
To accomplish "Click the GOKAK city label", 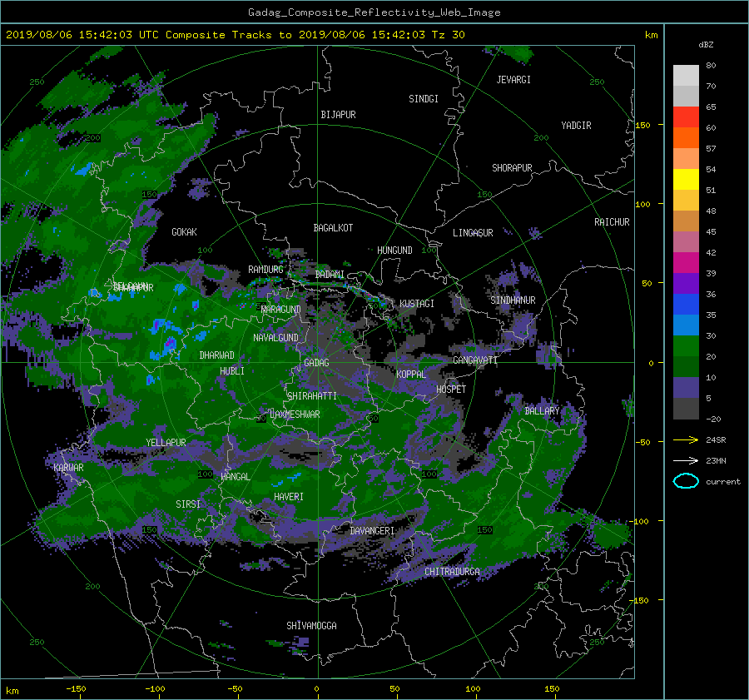I will 184,232.
